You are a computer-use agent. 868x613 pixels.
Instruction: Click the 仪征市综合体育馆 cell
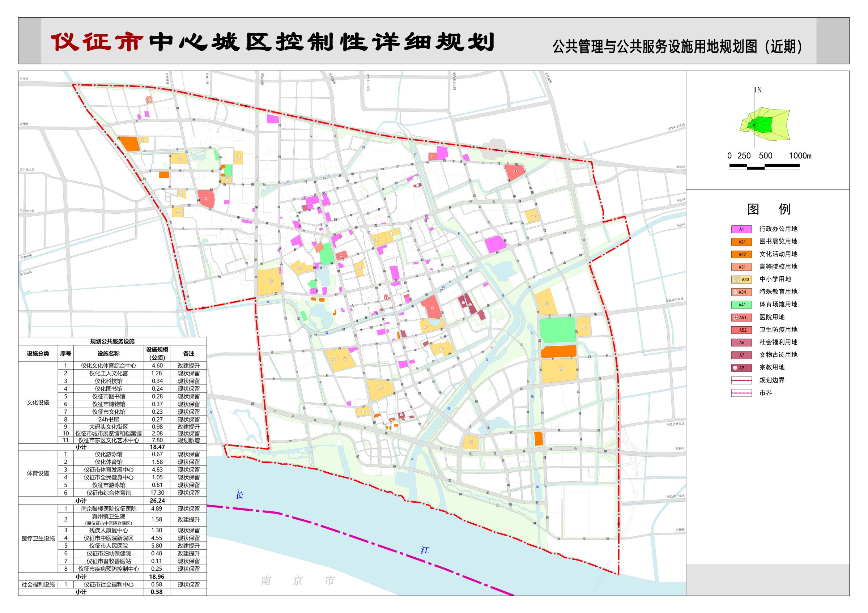(x=109, y=493)
